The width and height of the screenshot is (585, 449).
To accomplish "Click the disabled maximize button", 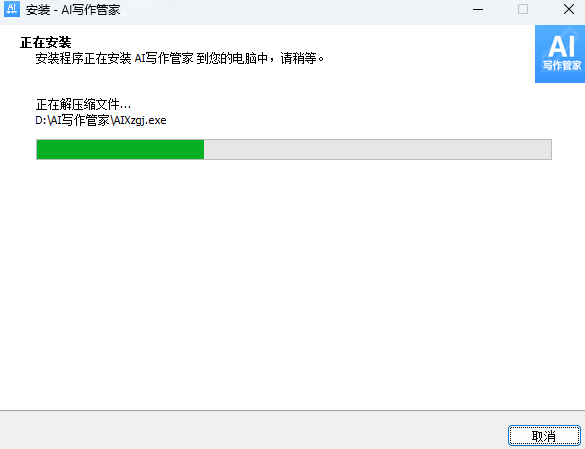I will [523, 9].
